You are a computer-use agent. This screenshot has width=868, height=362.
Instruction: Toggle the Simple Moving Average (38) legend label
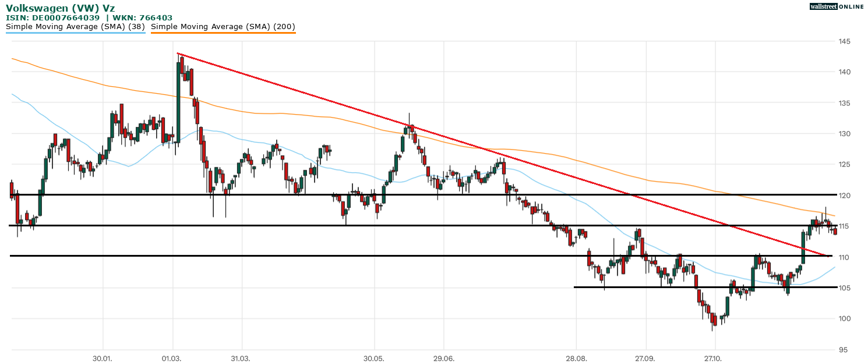click(75, 26)
